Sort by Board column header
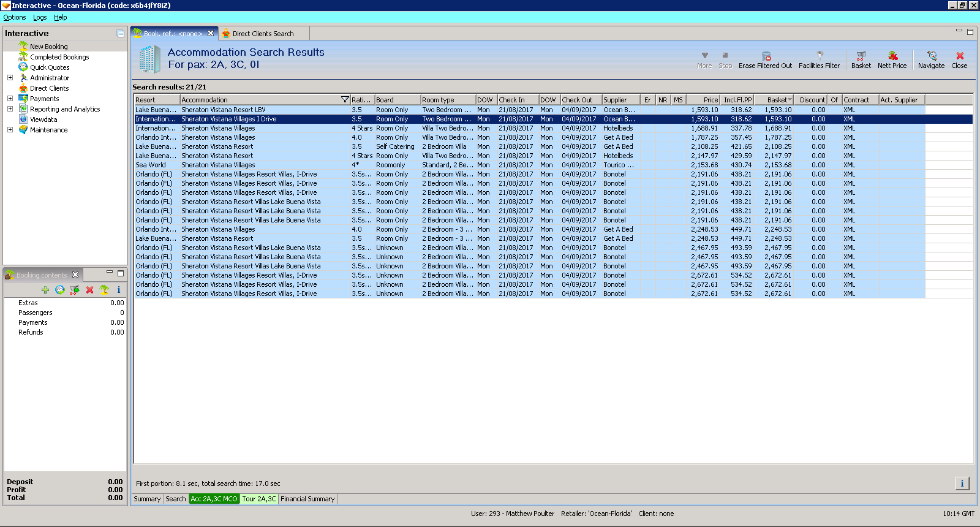 pos(398,99)
